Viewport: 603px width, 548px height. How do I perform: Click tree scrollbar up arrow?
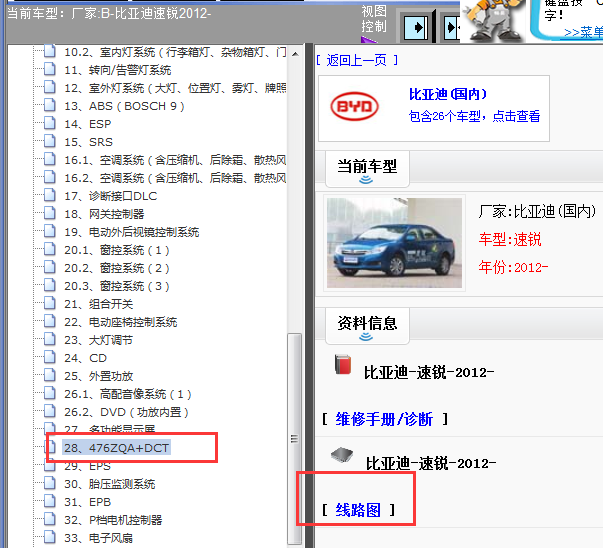click(295, 54)
